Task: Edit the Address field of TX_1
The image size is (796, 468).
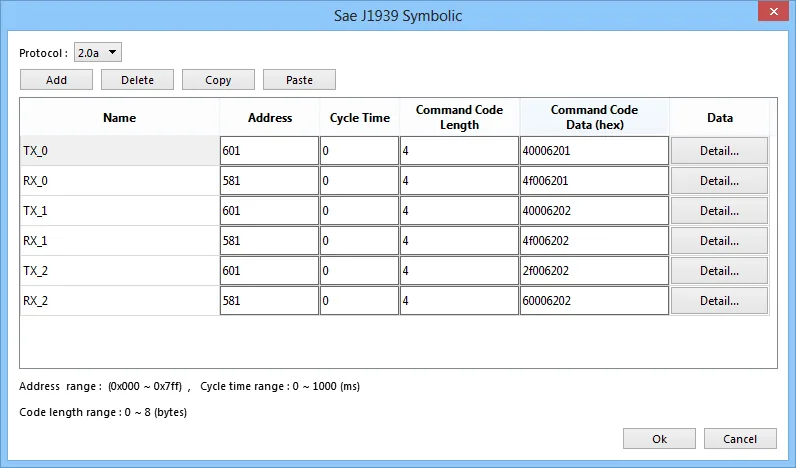Action: coord(270,211)
